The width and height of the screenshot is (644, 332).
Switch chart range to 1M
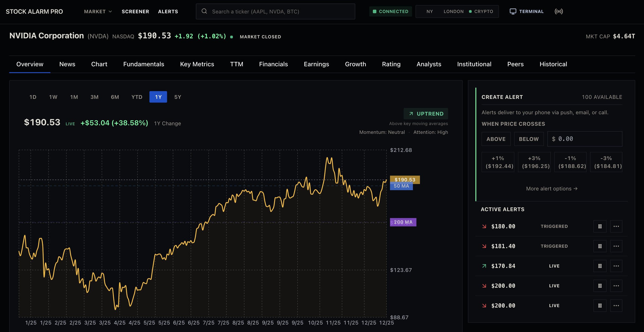[x=74, y=97]
